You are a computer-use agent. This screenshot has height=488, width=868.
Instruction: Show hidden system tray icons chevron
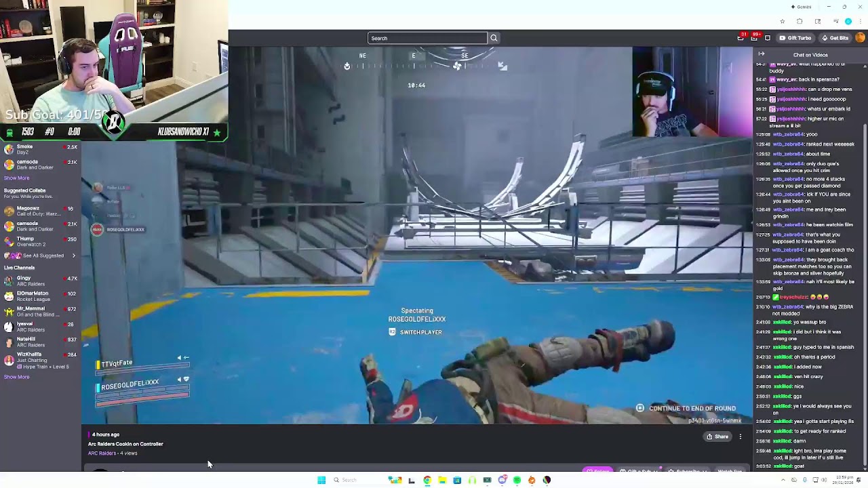tap(784, 480)
